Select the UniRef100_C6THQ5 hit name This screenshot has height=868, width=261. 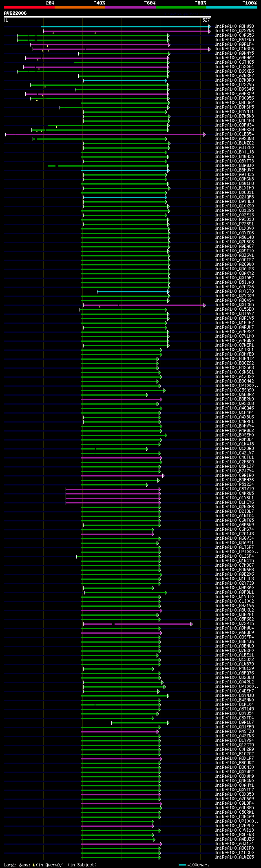pos(234,62)
